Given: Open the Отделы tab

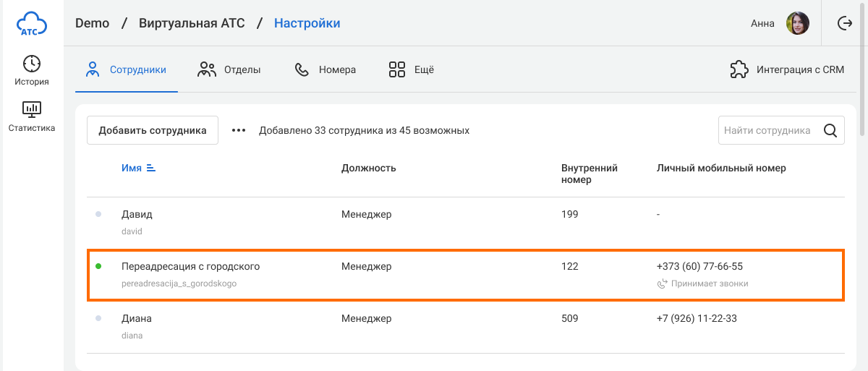Looking at the screenshot, I should [229, 70].
